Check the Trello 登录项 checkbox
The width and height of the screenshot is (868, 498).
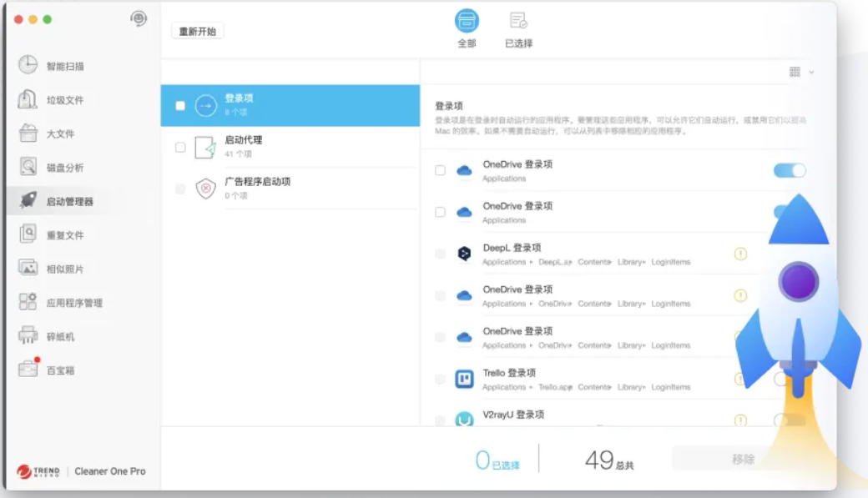[440, 379]
